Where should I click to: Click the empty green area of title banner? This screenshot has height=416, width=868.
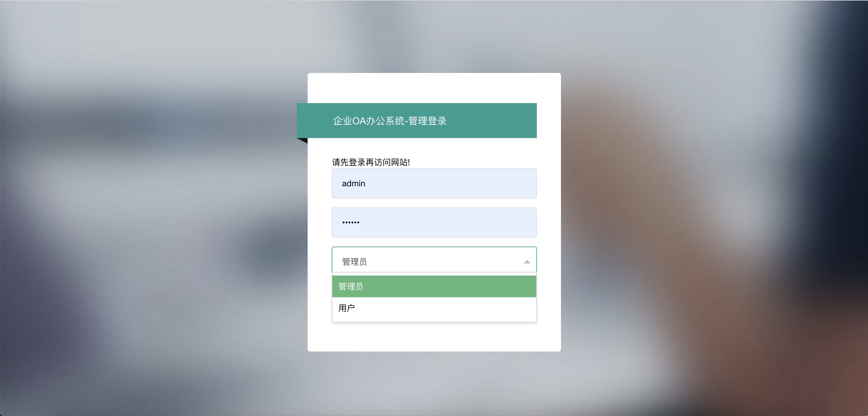[x=492, y=121]
